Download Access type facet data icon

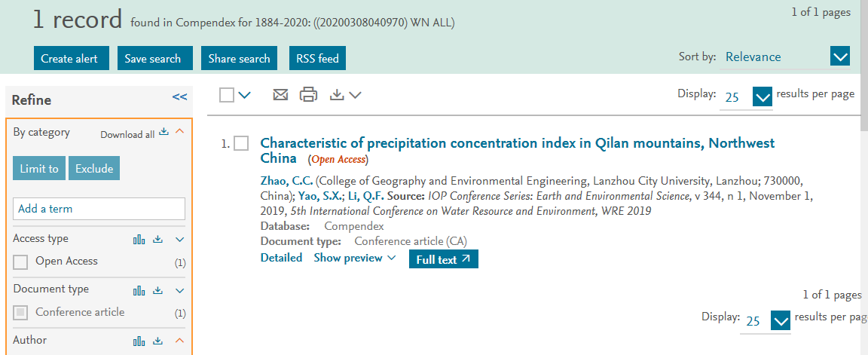(x=158, y=239)
